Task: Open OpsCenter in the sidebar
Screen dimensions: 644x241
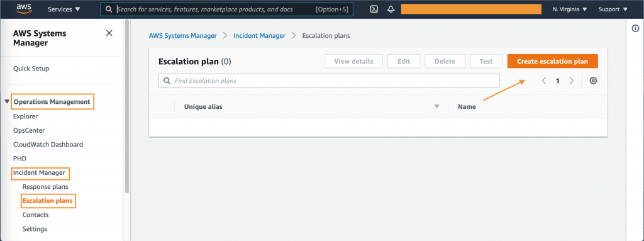Action: point(29,130)
